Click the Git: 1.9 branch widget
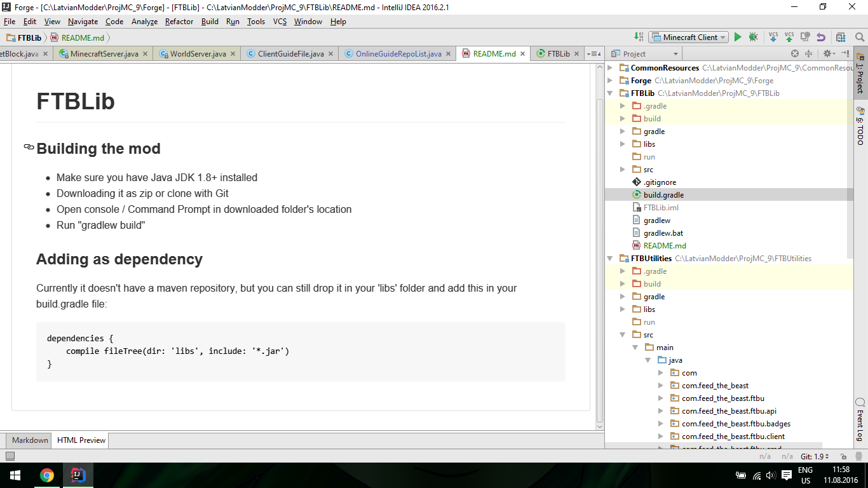This screenshot has height=488, width=868. (815, 456)
